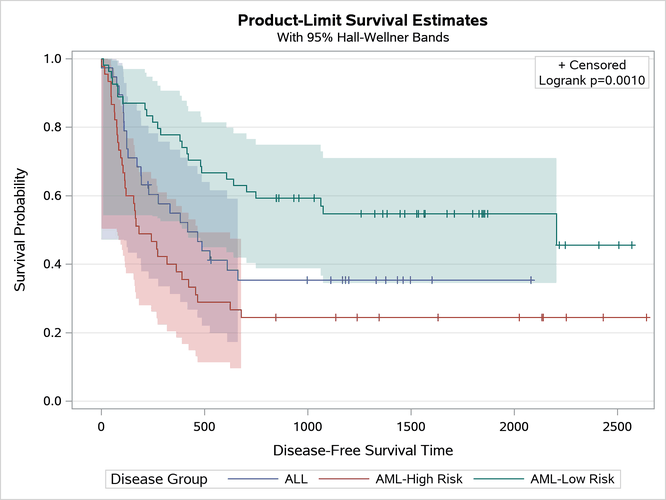Image resolution: width=666 pixels, height=500 pixels.
Task: Select the Survival Probability axis label
Action: [21, 229]
